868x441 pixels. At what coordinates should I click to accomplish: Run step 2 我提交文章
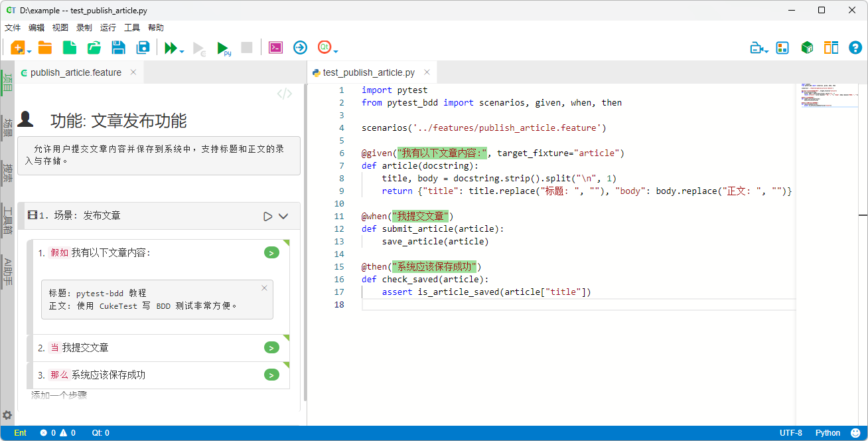click(271, 347)
